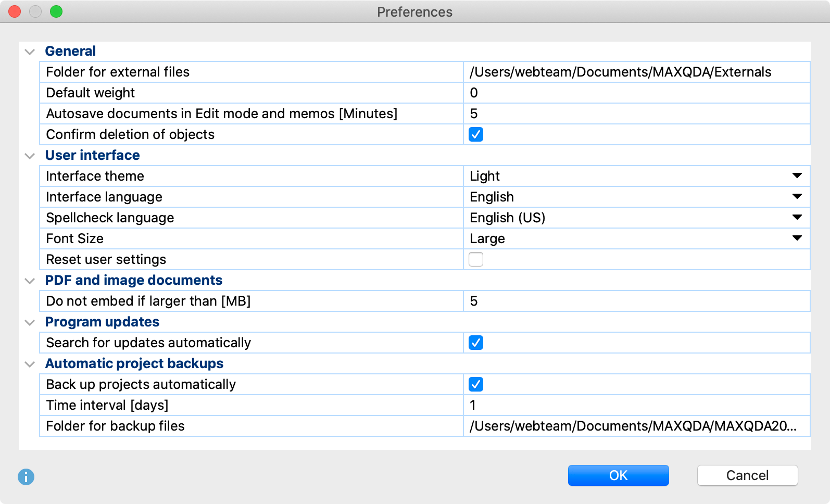Edit the Do not embed size value
This screenshot has width=830, height=504.
tap(636, 301)
